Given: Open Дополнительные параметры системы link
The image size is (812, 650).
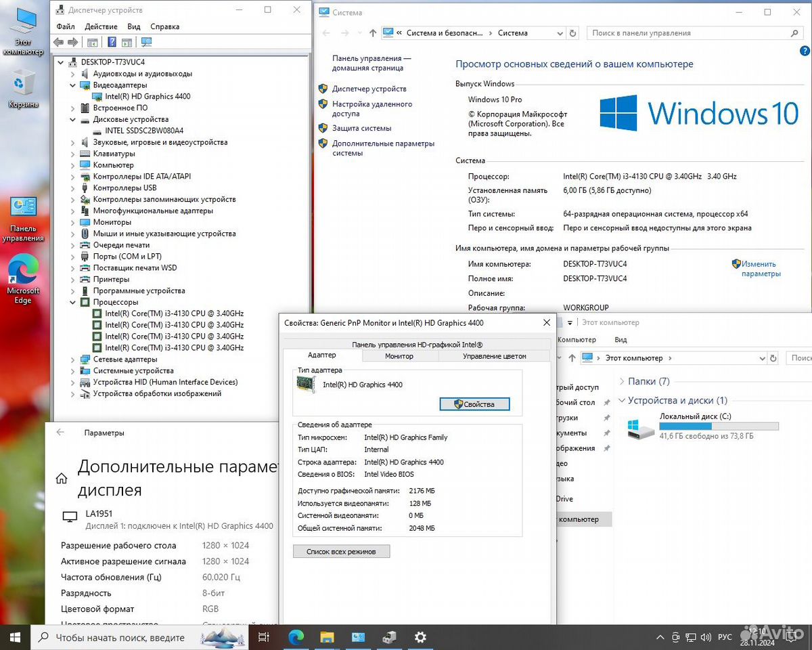Looking at the screenshot, I should tap(383, 148).
